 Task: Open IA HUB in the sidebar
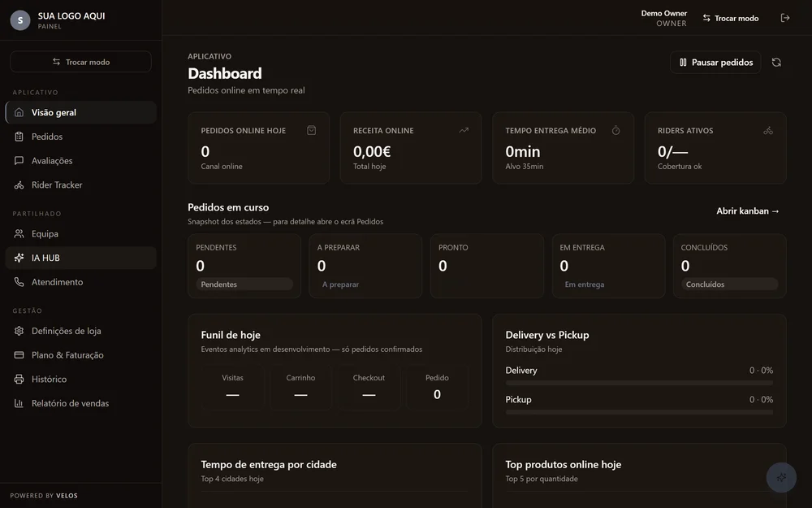coord(80,258)
